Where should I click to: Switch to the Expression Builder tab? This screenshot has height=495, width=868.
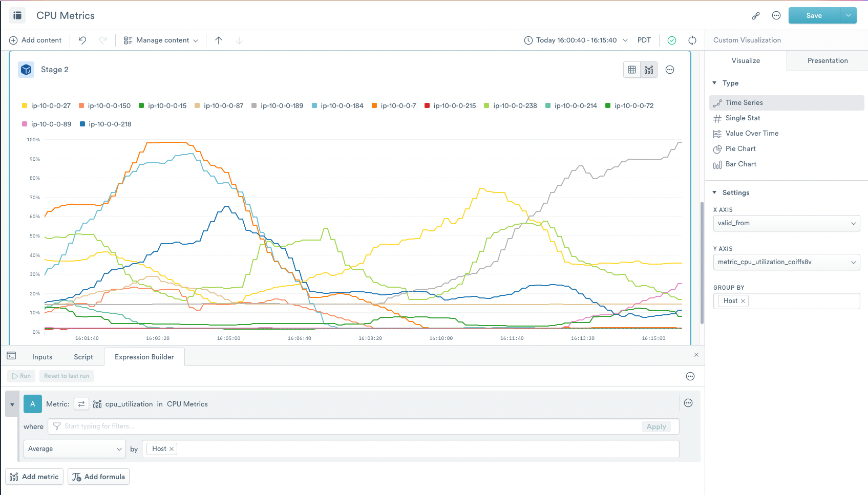tap(144, 357)
